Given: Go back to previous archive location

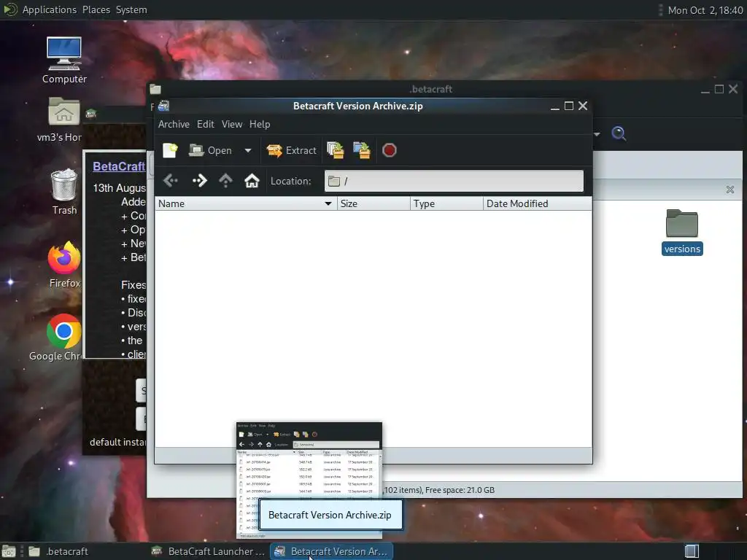Looking at the screenshot, I should 171,181.
